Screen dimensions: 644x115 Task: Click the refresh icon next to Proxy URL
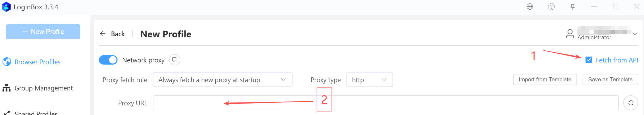630,103
